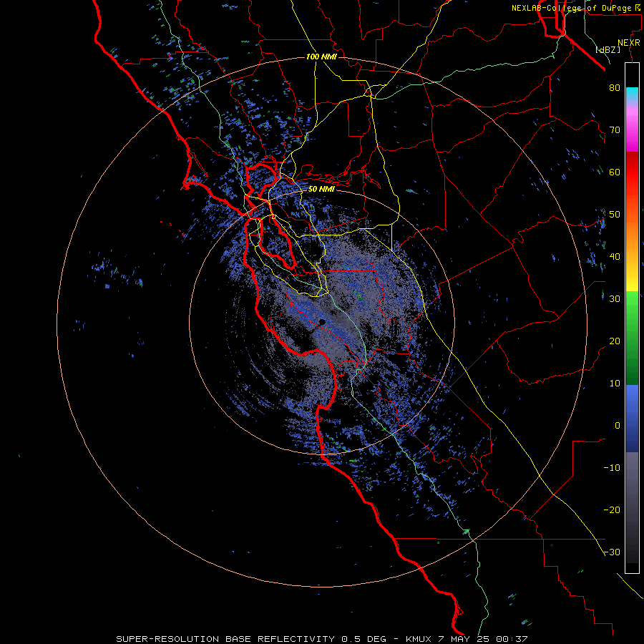
Task: Click the 50 NMI range ring label
Action: (x=321, y=189)
